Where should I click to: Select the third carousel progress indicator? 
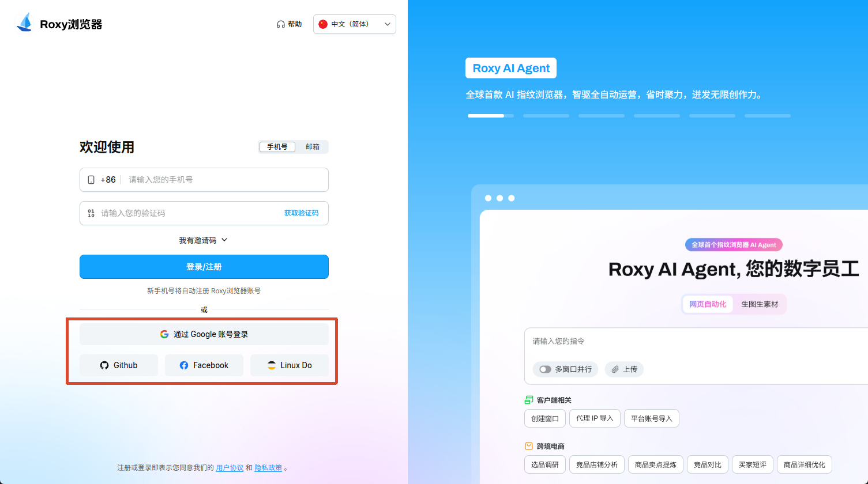click(x=602, y=116)
